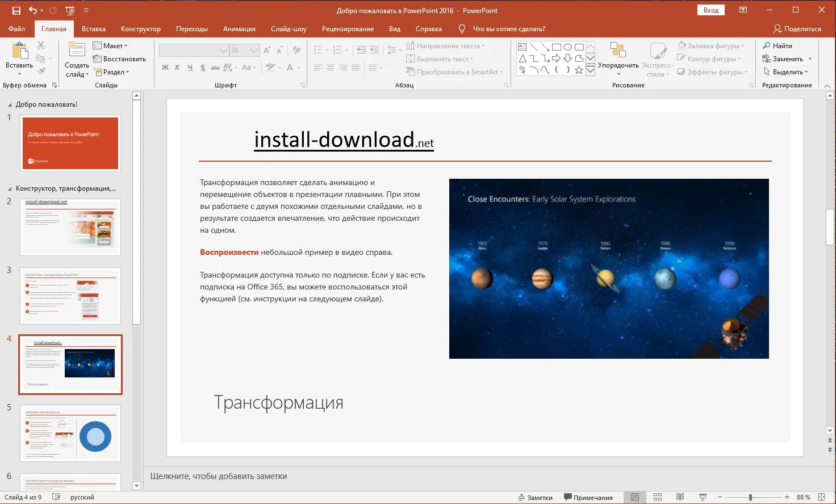836x504 pixels.
Task: Start slideshow from status bar icon
Action: point(703,497)
